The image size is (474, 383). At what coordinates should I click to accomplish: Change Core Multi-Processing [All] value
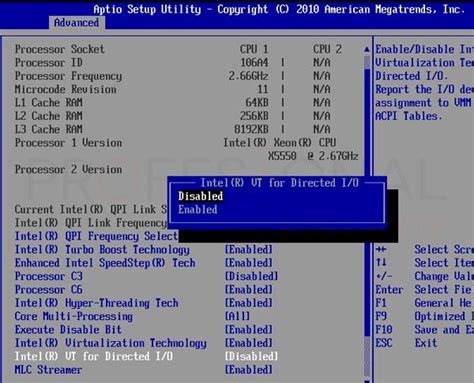(x=237, y=316)
